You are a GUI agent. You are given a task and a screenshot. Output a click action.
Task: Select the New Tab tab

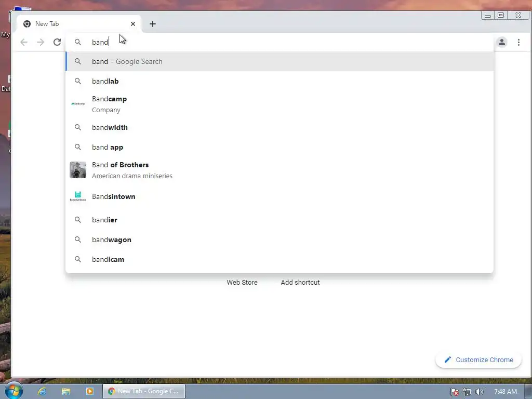78,24
